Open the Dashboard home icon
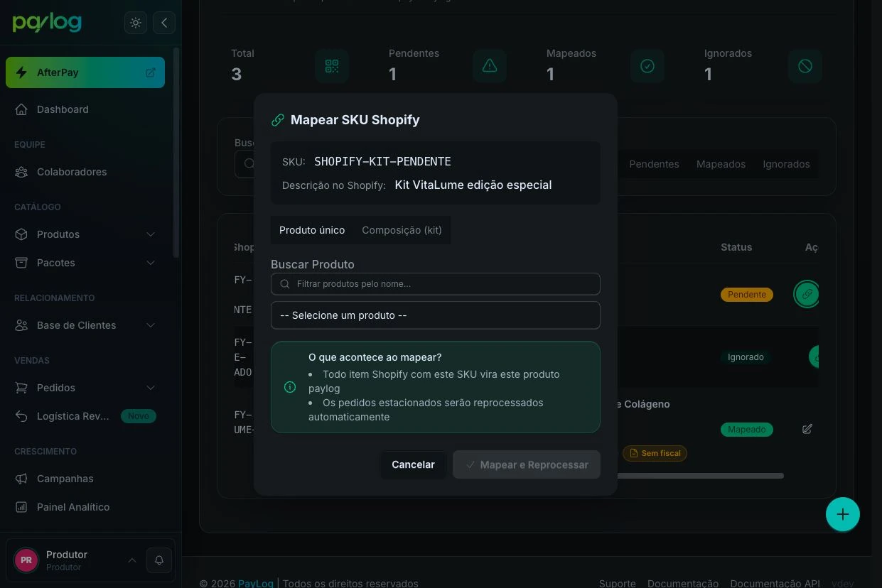 21,109
